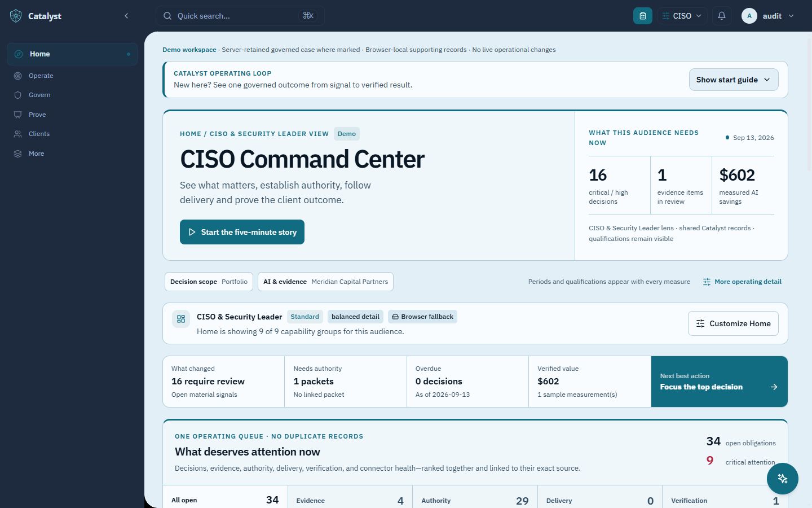Open the Decision scope Portfolio selector
The height and width of the screenshot is (508, 812).
click(209, 282)
